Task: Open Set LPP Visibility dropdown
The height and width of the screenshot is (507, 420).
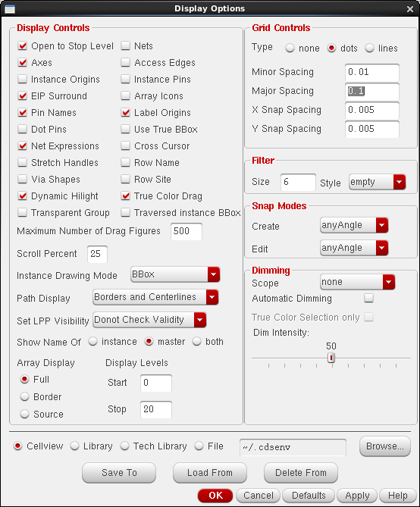Action: 149,320
